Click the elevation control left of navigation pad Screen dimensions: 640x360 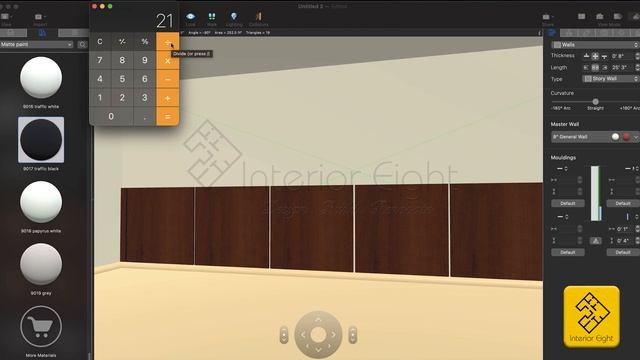click(x=284, y=335)
